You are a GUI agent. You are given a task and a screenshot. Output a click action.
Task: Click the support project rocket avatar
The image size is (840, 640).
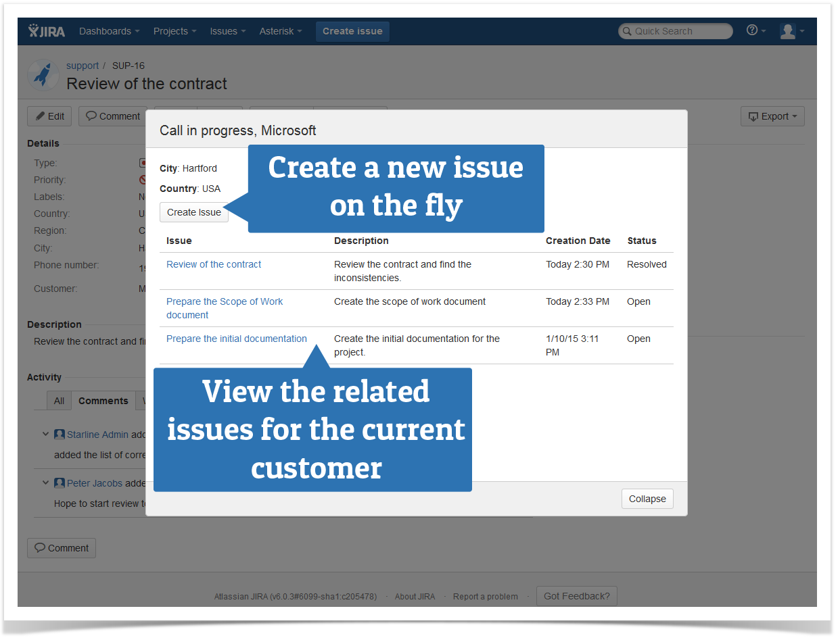pos(43,75)
